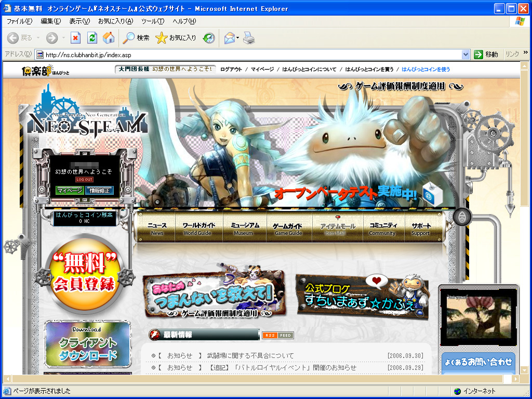Click the つまんないを教えて banner
This screenshot has width=532, height=399.
[x=214, y=292]
